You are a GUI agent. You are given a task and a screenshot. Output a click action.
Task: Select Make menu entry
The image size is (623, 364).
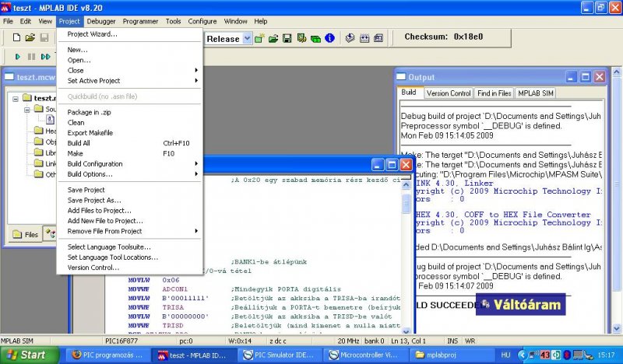[x=129, y=154]
